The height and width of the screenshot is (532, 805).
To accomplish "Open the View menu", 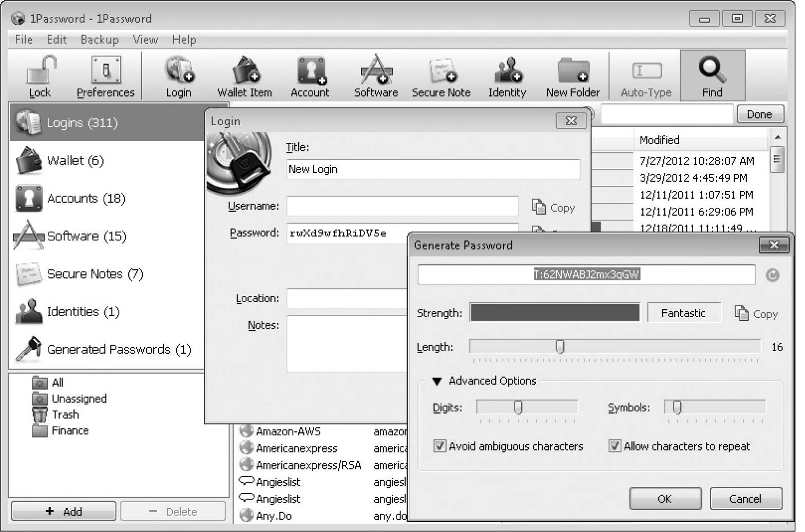I will click(145, 40).
